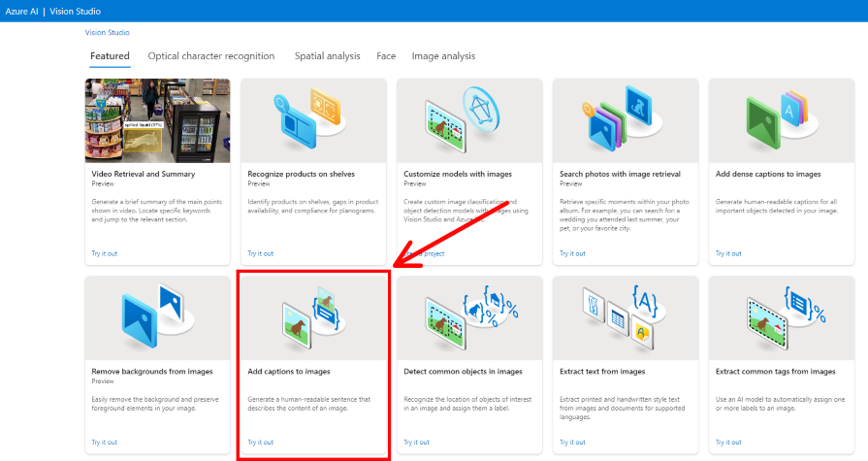Click the Add captions to images icon
Screen dimensions: 868x461
[x=313, y=317]
